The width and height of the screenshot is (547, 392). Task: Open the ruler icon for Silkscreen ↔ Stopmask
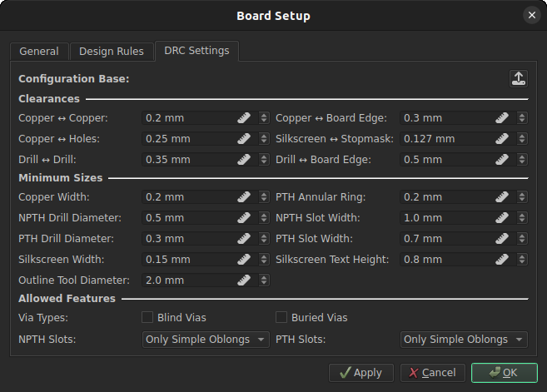click(502, 139)
